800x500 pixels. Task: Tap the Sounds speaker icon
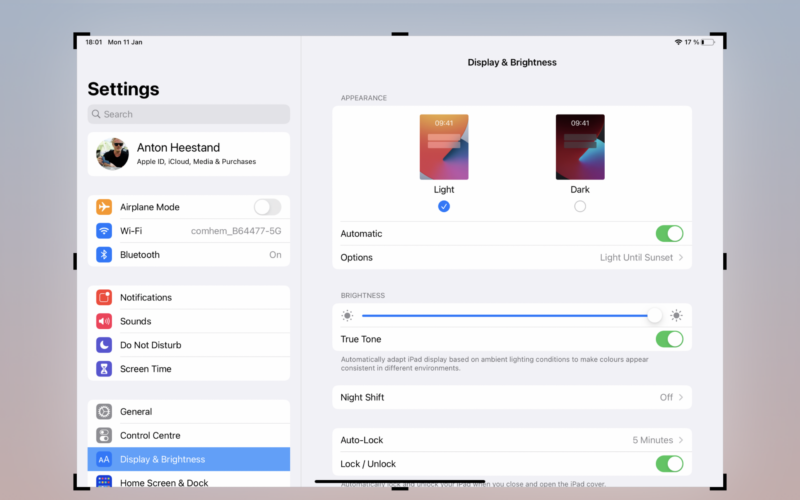[104, 321]
